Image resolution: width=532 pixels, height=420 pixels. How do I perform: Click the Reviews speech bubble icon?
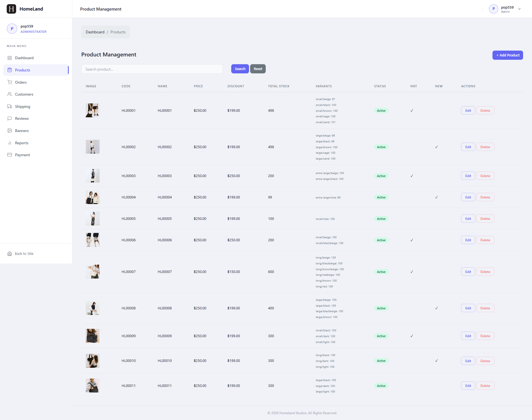[x=9, y=118]
